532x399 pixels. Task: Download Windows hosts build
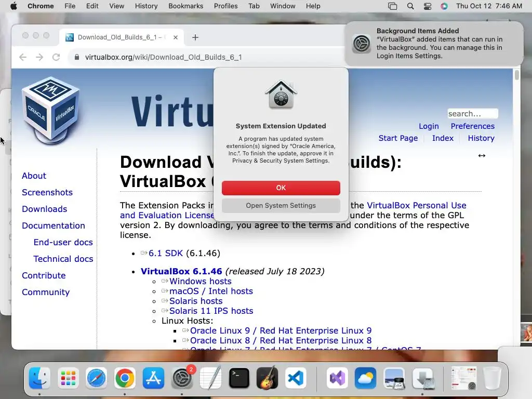tap(201, 281)
